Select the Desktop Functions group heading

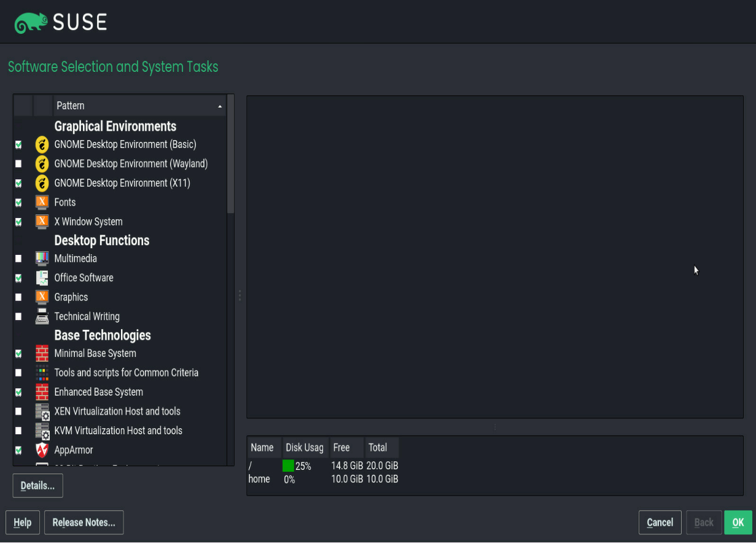102,241
